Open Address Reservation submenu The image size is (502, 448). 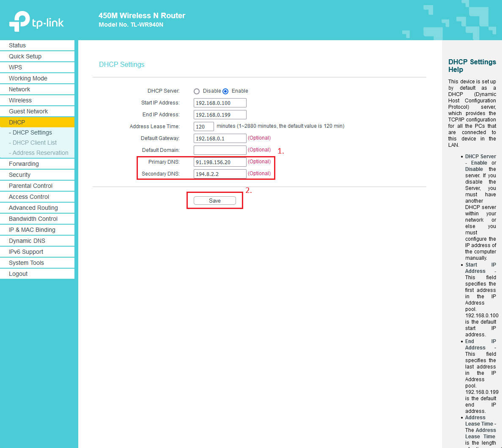40,153
